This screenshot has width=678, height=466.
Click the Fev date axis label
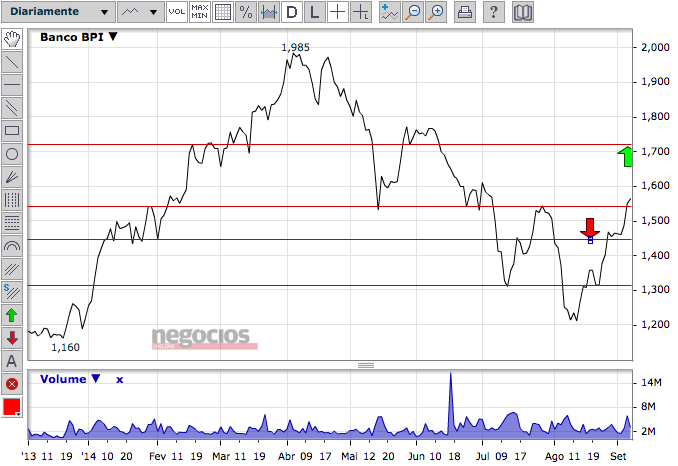pyautogui.click(x=157, y=456)
